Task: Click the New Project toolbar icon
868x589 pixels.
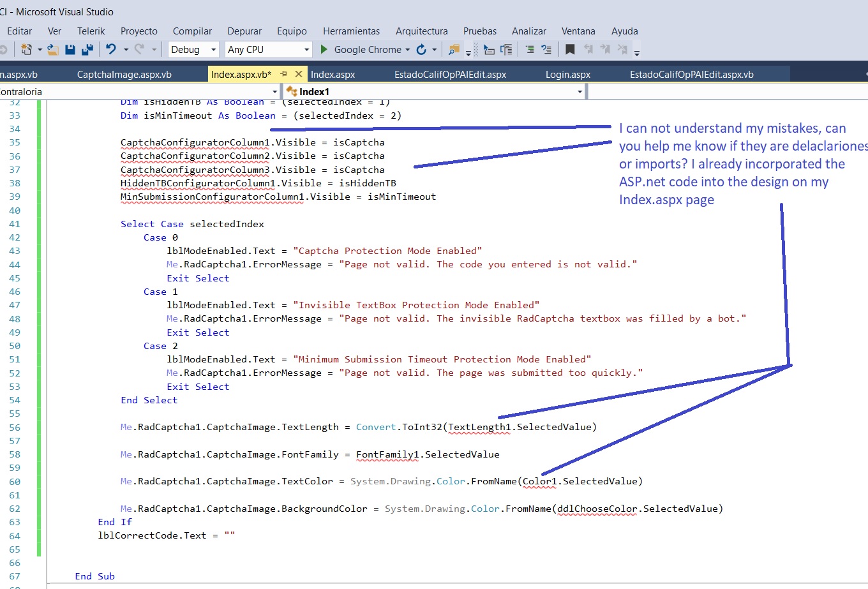Action: (x=26, y=49)
